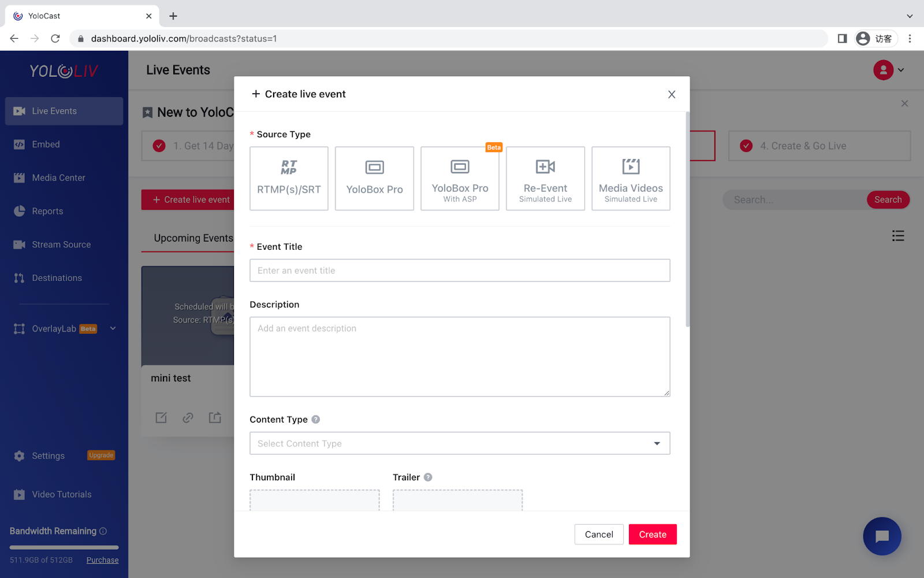
Task: Click the Upgrade badge next to Settings
Action: pos(101,455)
